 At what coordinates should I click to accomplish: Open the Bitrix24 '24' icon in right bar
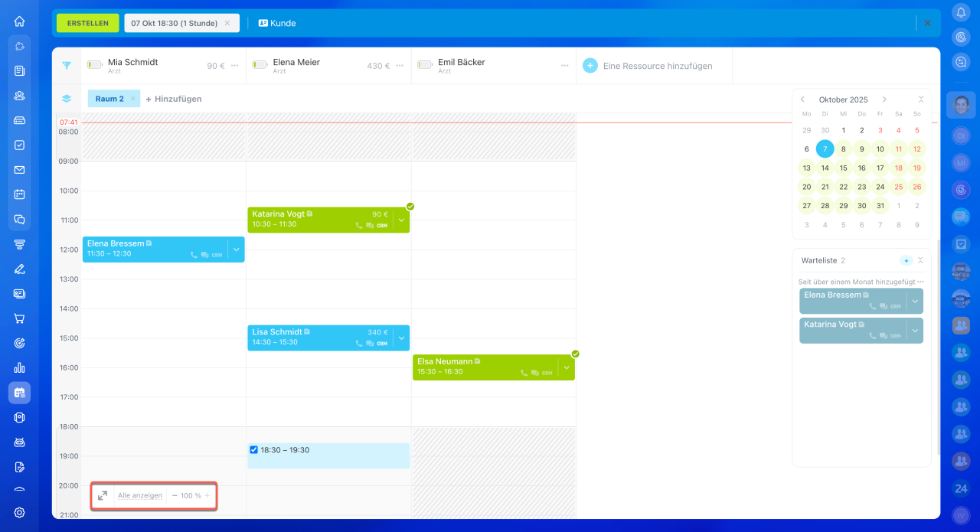[x=962, y=488]
